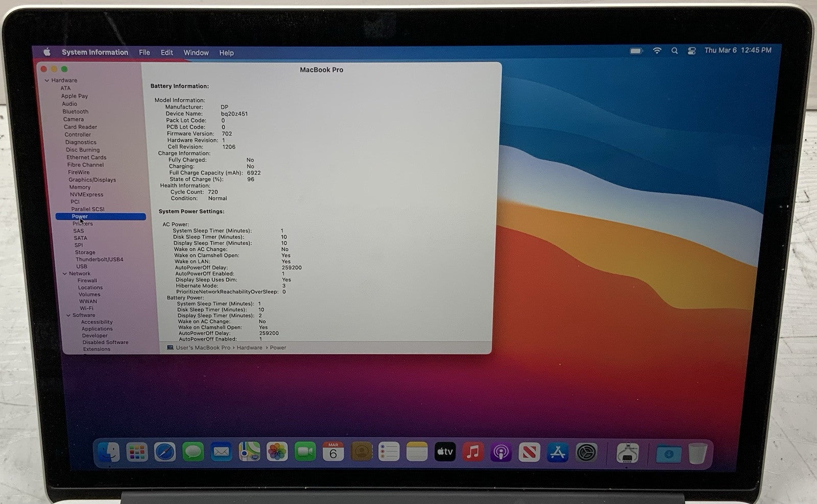
Task: Open App Store from Dock
Action: (x=557, y=452)
